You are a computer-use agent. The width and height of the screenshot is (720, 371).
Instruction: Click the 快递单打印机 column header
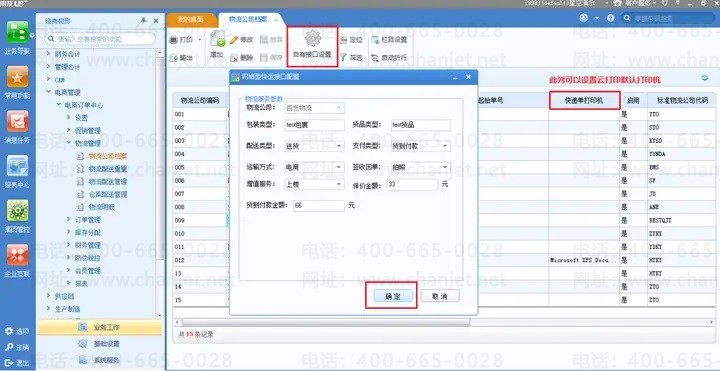coord(584,100)
